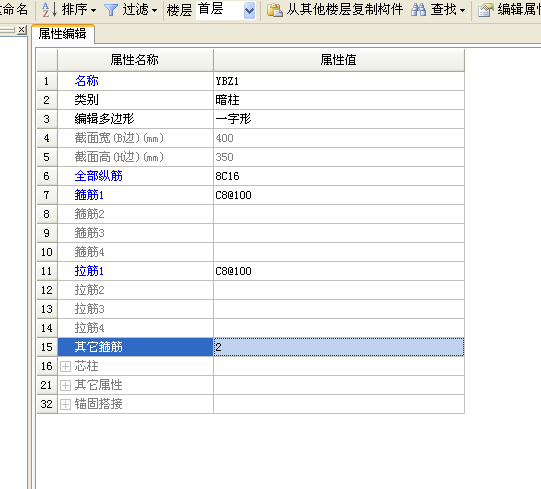Screen dimensions: 541x489
Task: Click the 属性值 column header
Action: (x=338, y=60)
